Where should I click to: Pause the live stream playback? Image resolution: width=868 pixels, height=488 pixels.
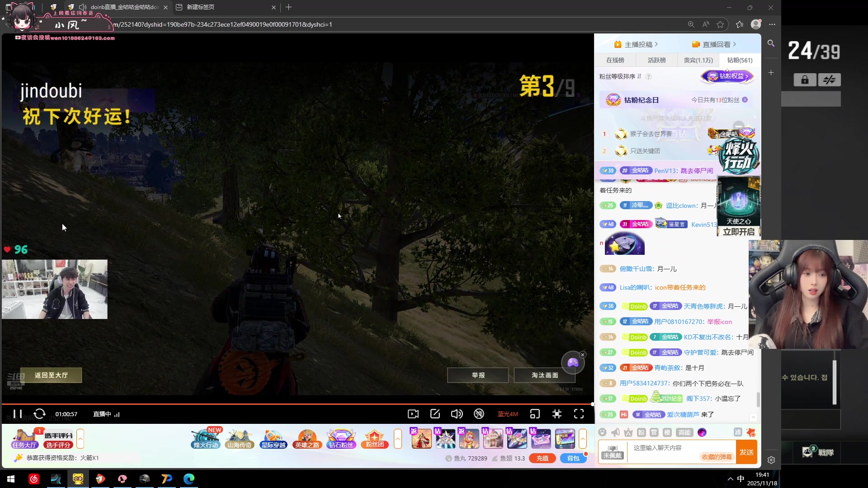tap(17, 414)
